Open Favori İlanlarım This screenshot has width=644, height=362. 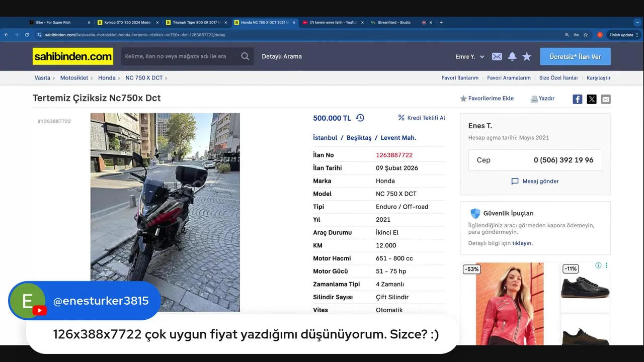tap(460, 78)
